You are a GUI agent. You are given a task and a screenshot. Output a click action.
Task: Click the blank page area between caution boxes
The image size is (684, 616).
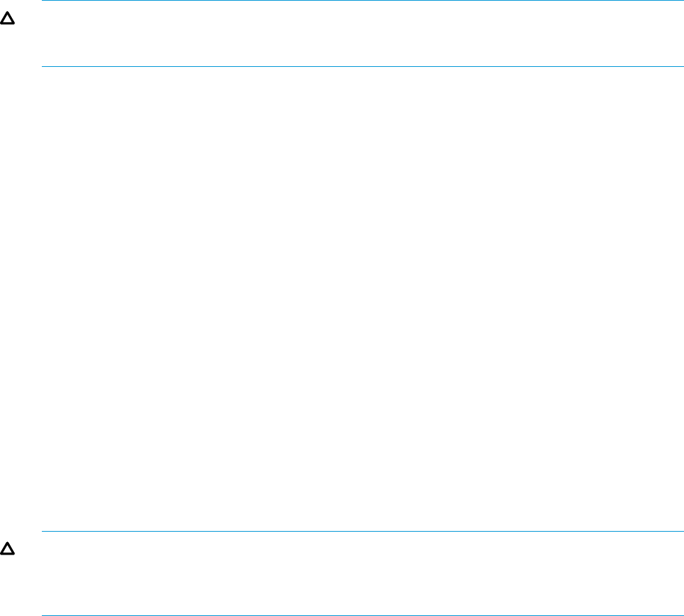[342, 299]
